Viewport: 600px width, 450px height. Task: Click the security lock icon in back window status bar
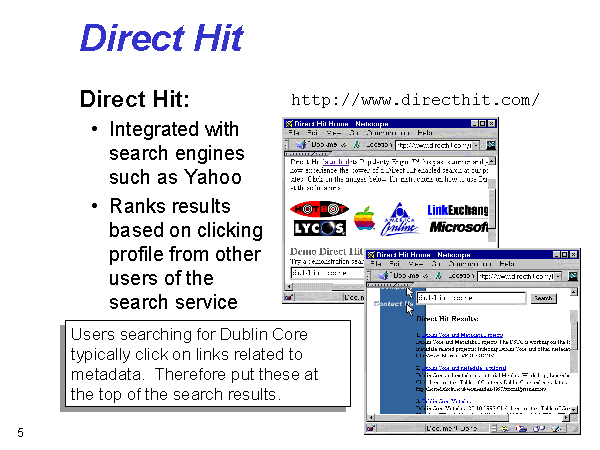(x=289, y=297)
